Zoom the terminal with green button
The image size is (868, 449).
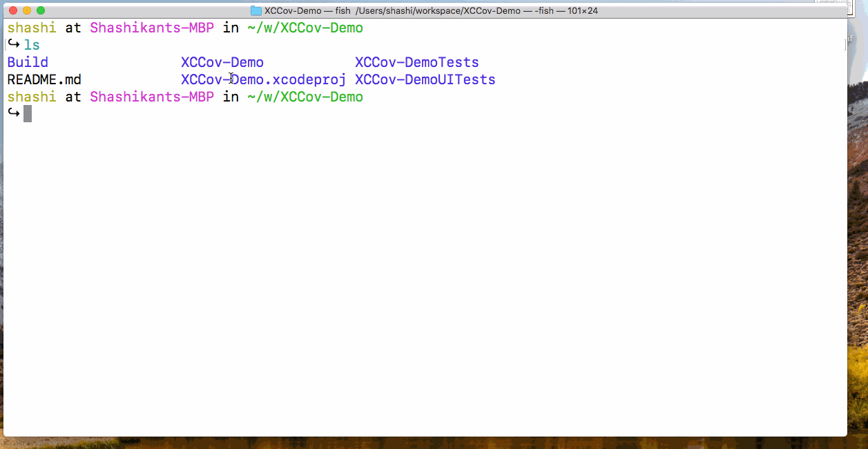41,10
